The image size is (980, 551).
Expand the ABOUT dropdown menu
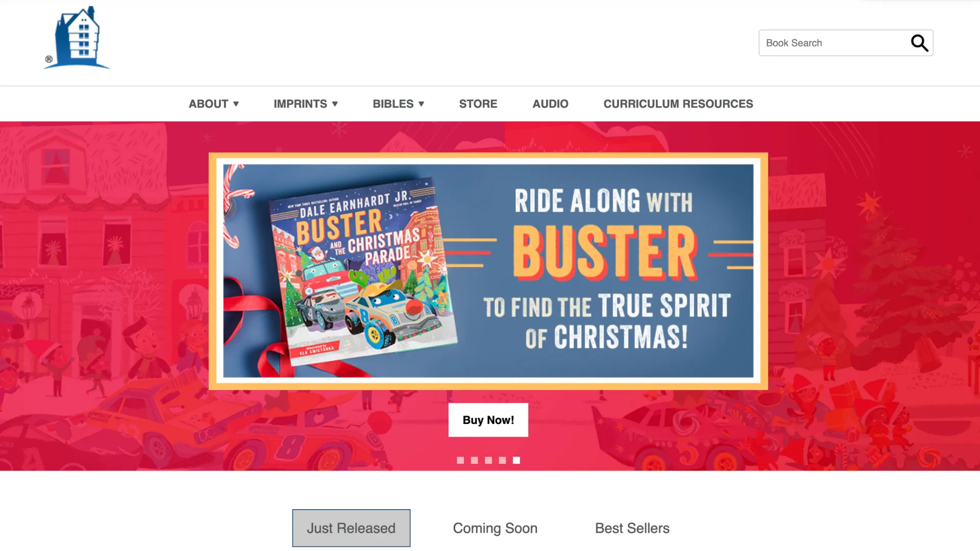click(213, 104)
